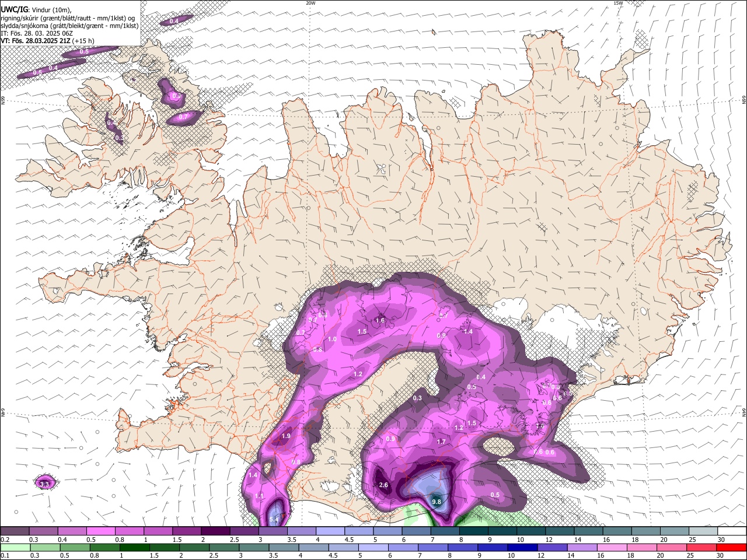The height and width of the screenshot is (560, 747).
Task: Select the darkest purple swatch labelled 2
Action: point(215,531)
